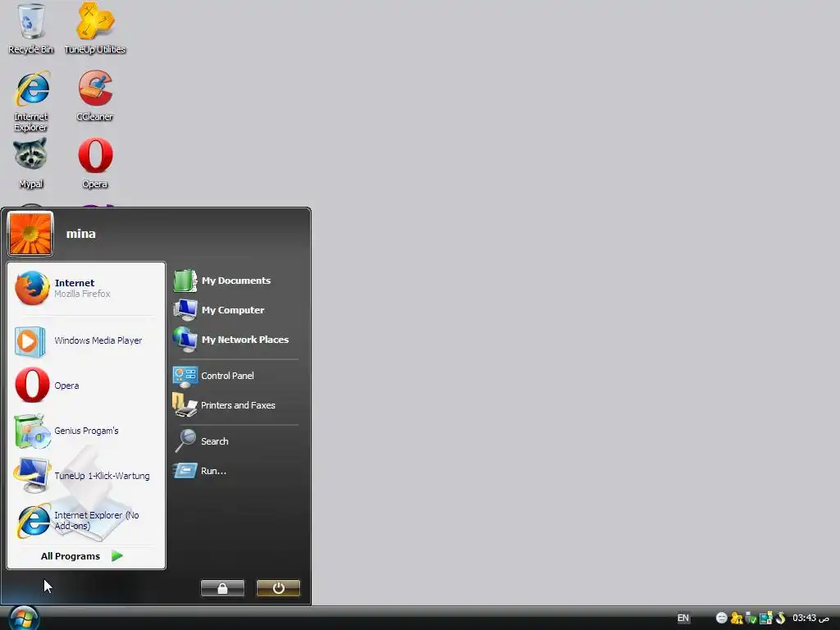840x630 pixels.
Task: Click the Internet Explorer No Add-ons icon
Action: click(33, 521)
